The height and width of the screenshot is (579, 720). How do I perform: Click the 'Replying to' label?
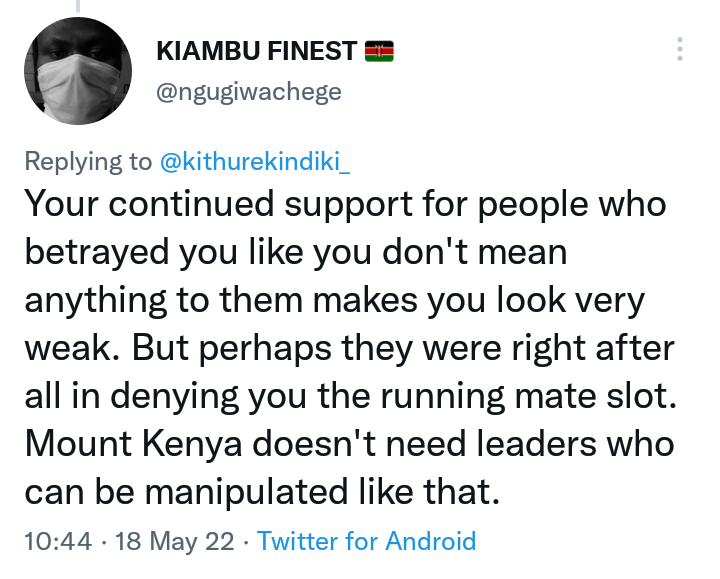(88, 162)
